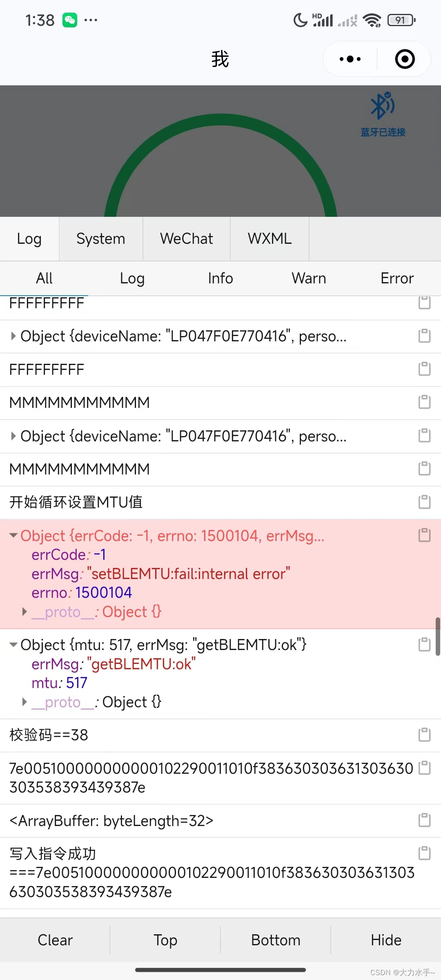Copy the 写入指令成功 log entry
The image size is (441, 980).
pyautogui.click(x=424, y=853)
